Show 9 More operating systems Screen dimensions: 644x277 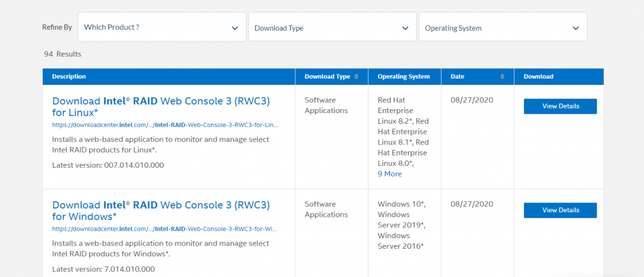coord(390,174)
